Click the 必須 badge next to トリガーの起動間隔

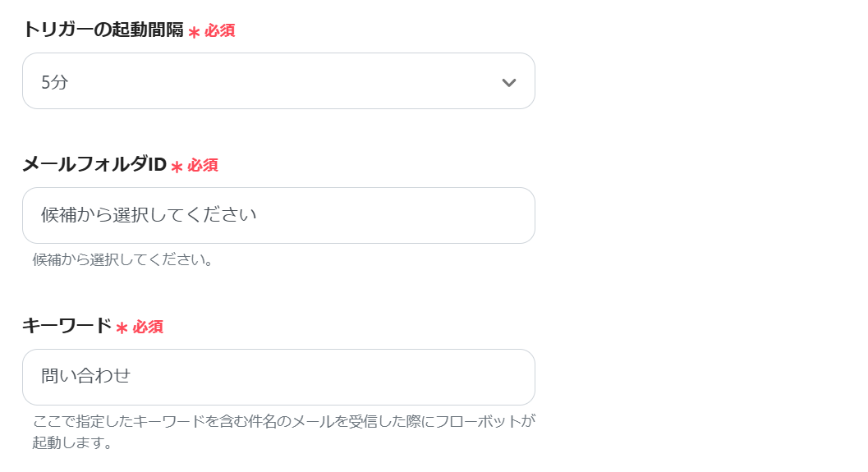tap(220, 31)
